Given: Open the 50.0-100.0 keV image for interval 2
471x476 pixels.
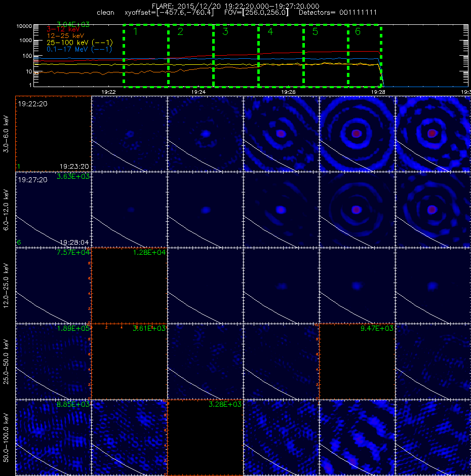Looking at the screenshot, I should click(x=129, y=438).
